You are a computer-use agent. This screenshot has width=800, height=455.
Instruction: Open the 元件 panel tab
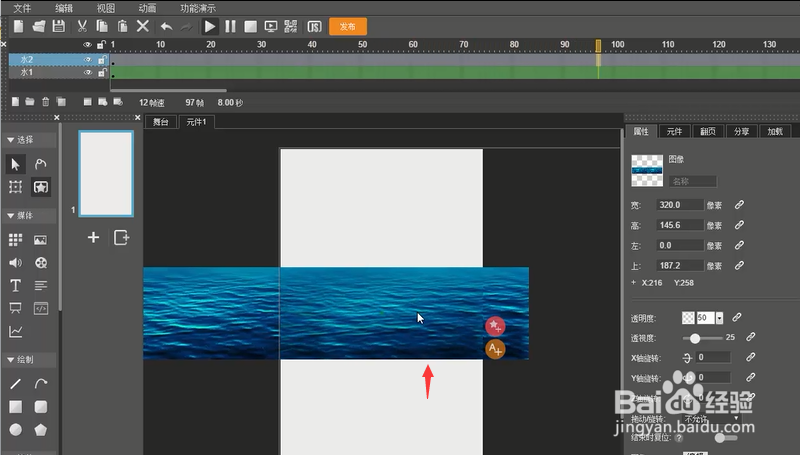674,132
